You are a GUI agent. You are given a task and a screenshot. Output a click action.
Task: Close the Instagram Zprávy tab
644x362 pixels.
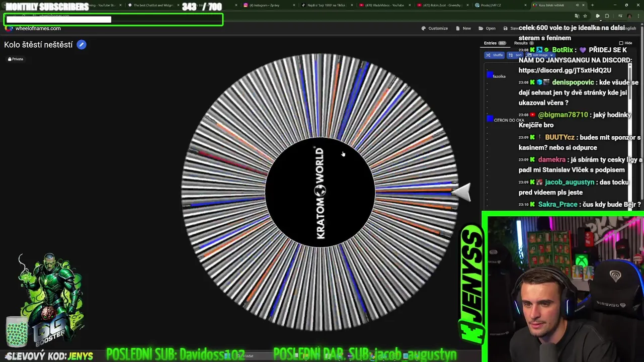294,5
